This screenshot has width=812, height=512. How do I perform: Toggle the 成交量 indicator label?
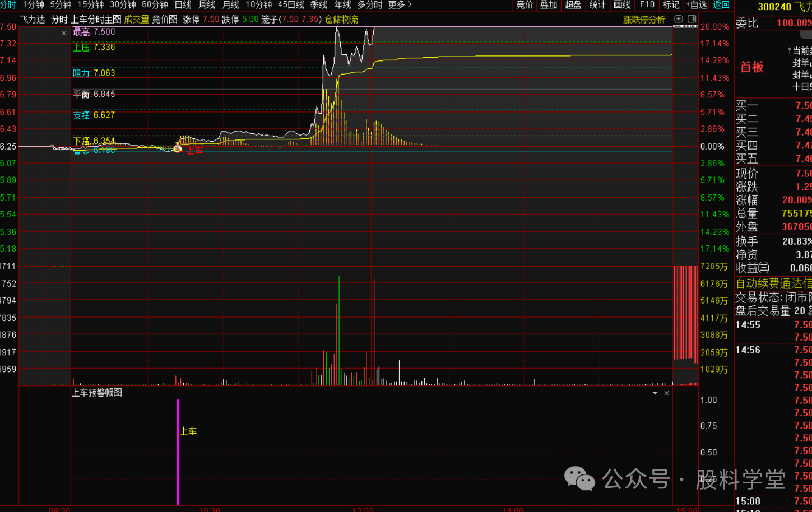[x=136, y=20]
